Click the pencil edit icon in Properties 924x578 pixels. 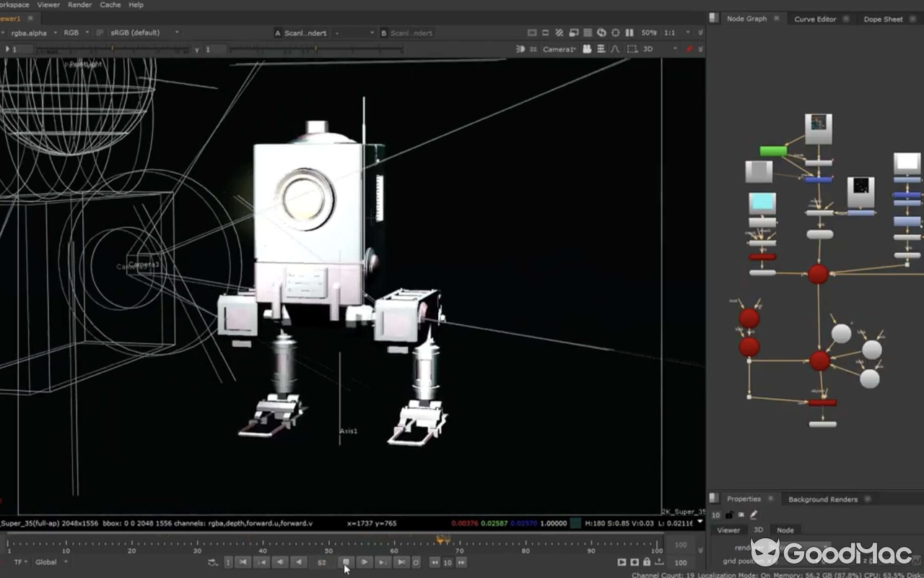click(754, 515)
